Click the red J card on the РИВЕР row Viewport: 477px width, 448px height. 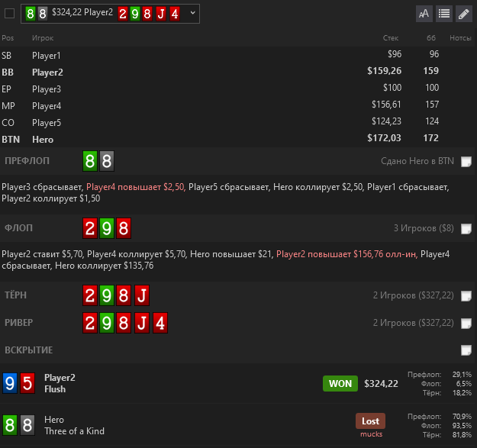[x=142, y=323]
